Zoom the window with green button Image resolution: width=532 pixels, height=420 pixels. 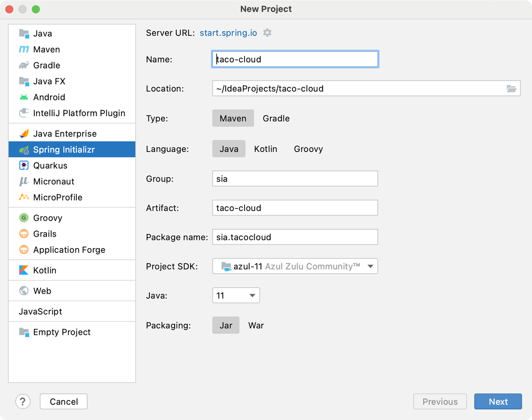pos(36,9)
